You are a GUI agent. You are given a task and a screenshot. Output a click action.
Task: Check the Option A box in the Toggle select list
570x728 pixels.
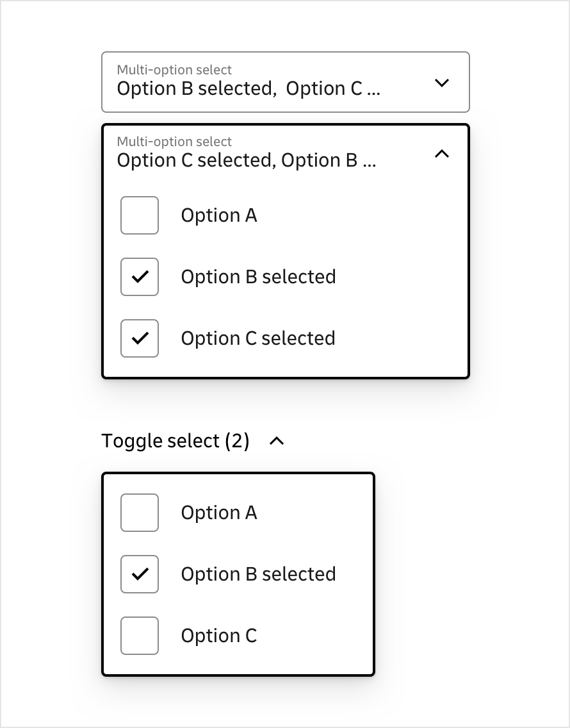(140, 513)
